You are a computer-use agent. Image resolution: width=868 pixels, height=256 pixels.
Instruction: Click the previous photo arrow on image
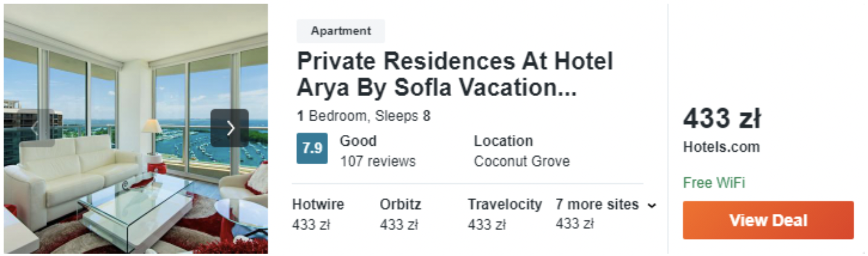(35, 128)
